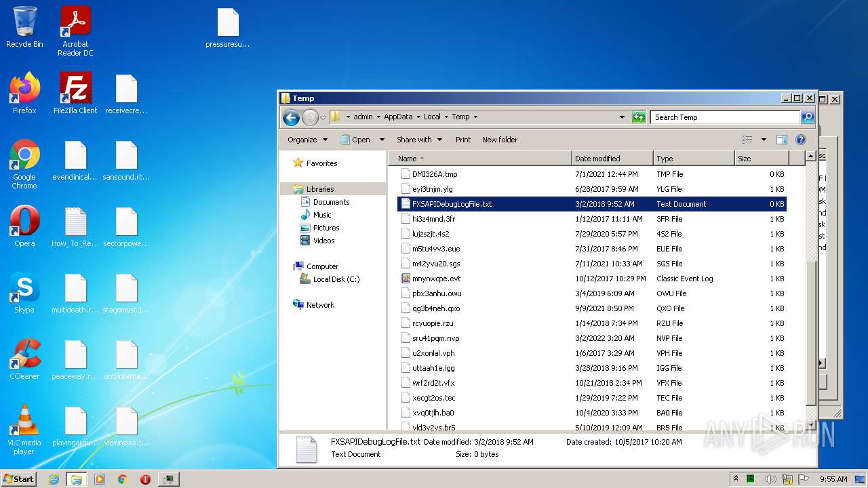Open VLC media player shortcut

(x=24, y=430)
